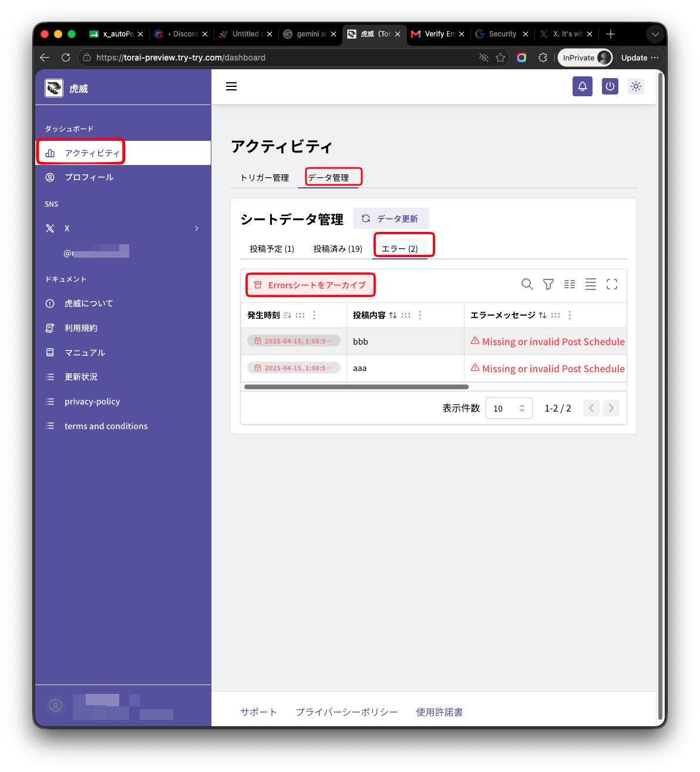Click the browser Update button
Screen dimensions: 700x772
[640, 58]
